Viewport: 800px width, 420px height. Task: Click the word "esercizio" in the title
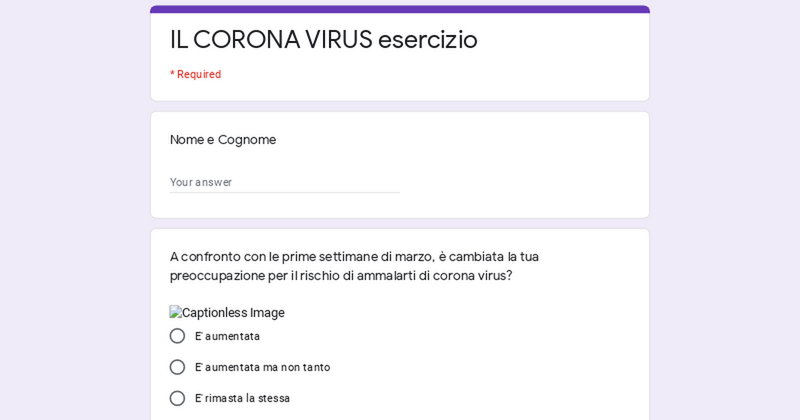427,40
